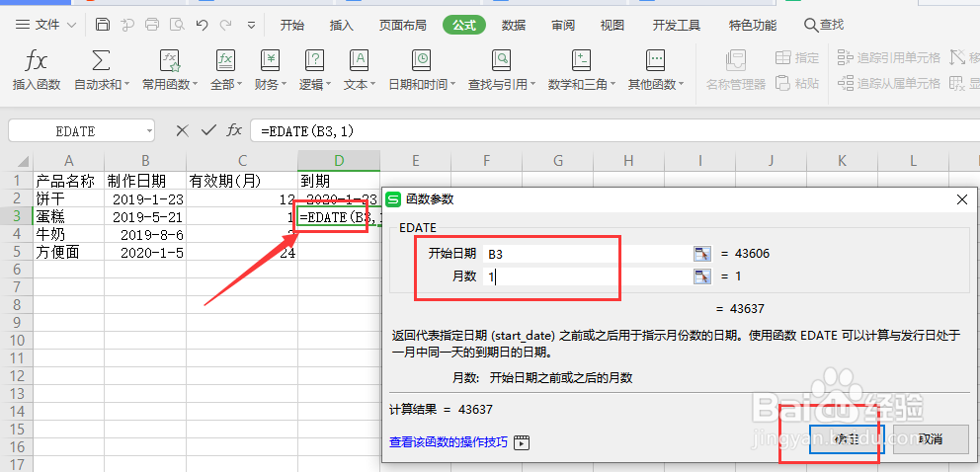This screenshot has height=472, width=980.
Task: Switch to the 开发工具 tab
Action: click(677, 25)
